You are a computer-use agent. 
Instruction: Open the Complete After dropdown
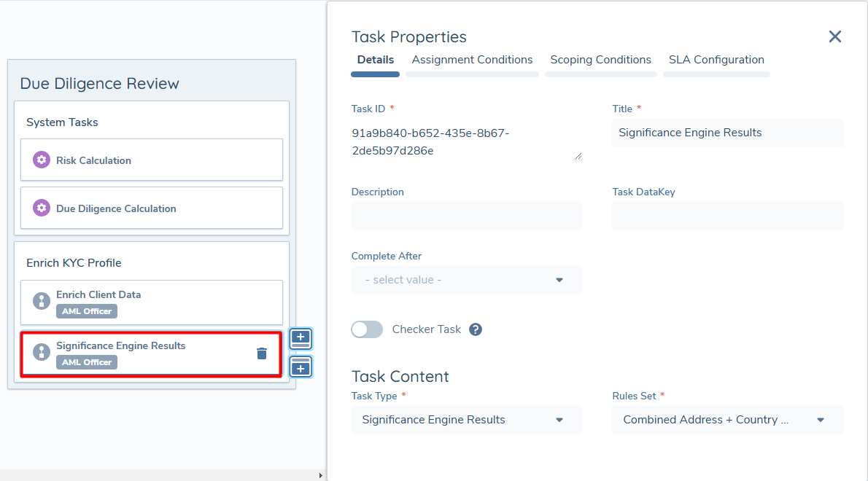(466, 280)
